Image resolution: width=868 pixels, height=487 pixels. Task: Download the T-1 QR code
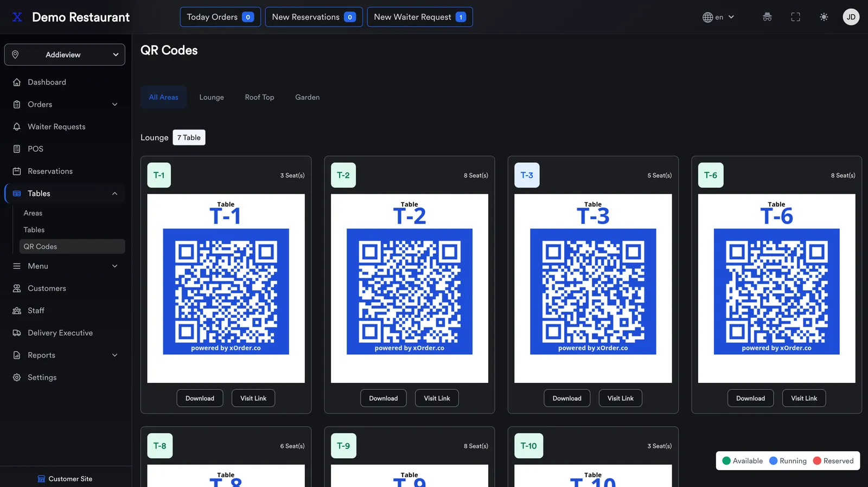pos(200,398)
